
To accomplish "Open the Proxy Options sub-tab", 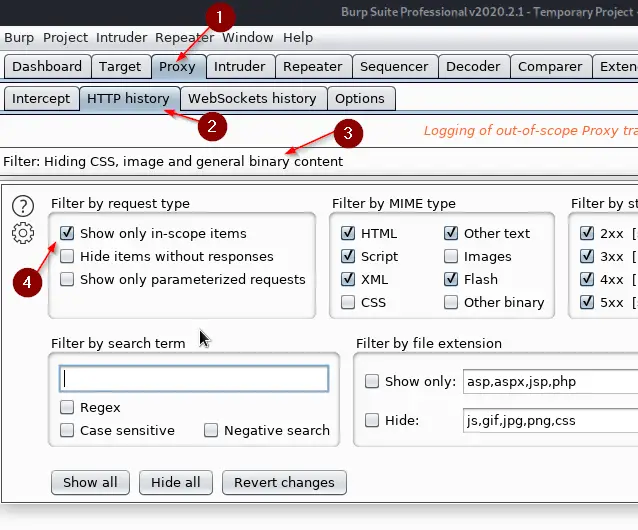I will click(360, 98).
